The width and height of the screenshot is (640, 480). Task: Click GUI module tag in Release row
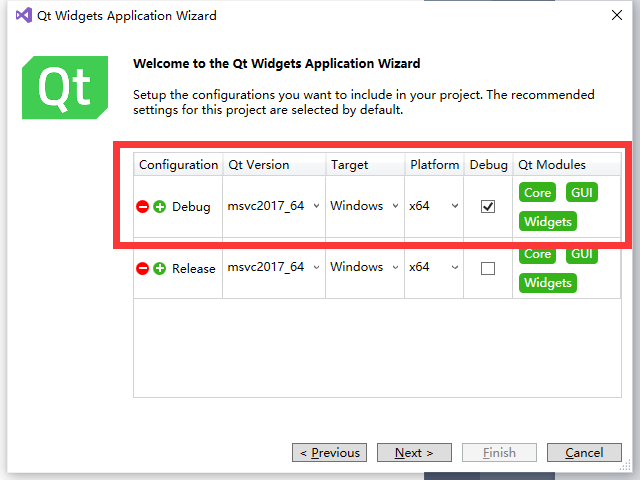point(582,254)
